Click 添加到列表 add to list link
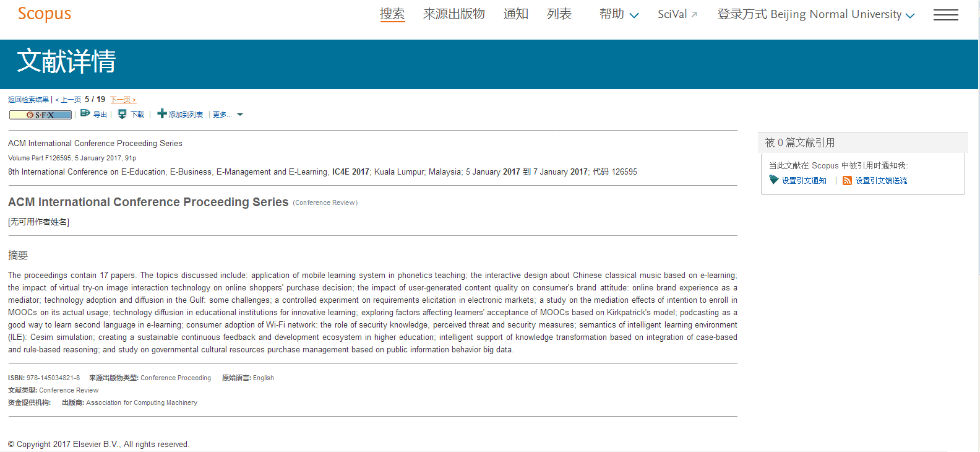980x452 pixels. point(186,115)
